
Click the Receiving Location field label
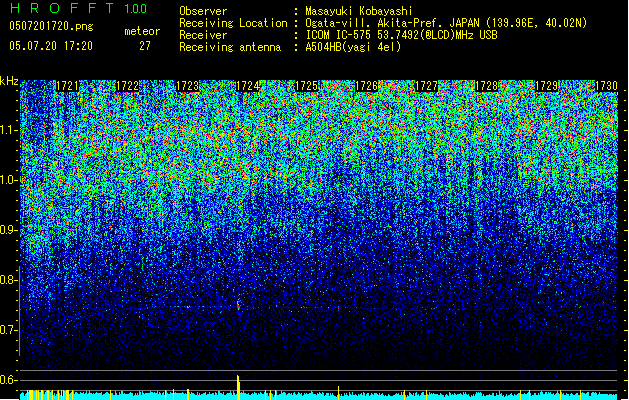(233, 23)
